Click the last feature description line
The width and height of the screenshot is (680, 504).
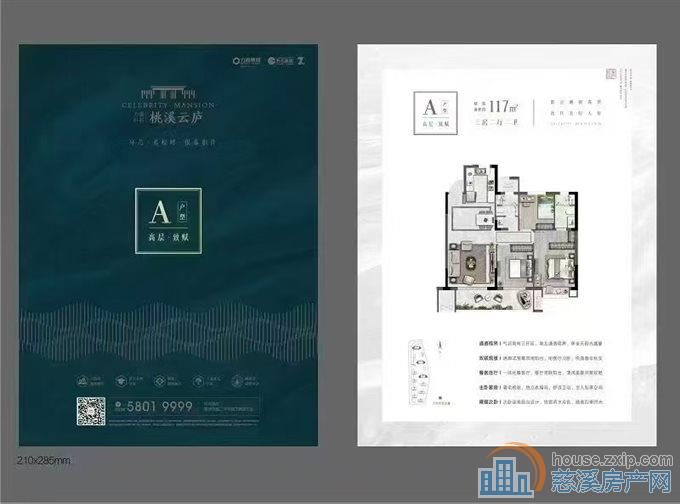click(541, 402)
